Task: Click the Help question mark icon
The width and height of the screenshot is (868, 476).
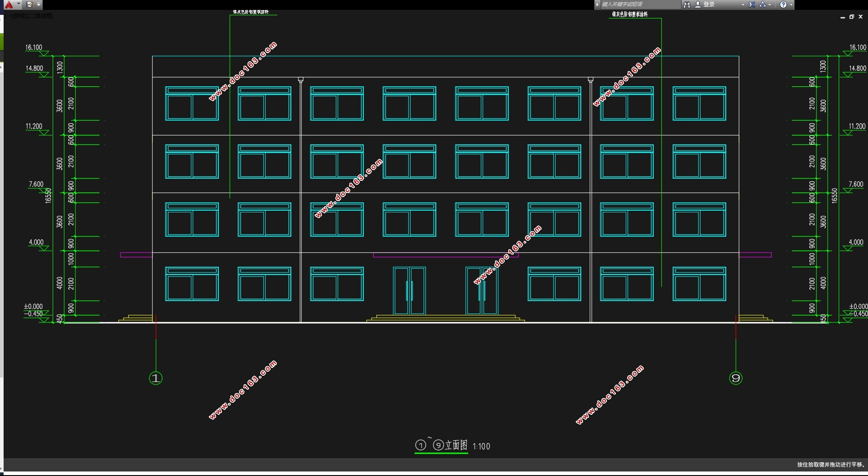Action: coord(783,4)
